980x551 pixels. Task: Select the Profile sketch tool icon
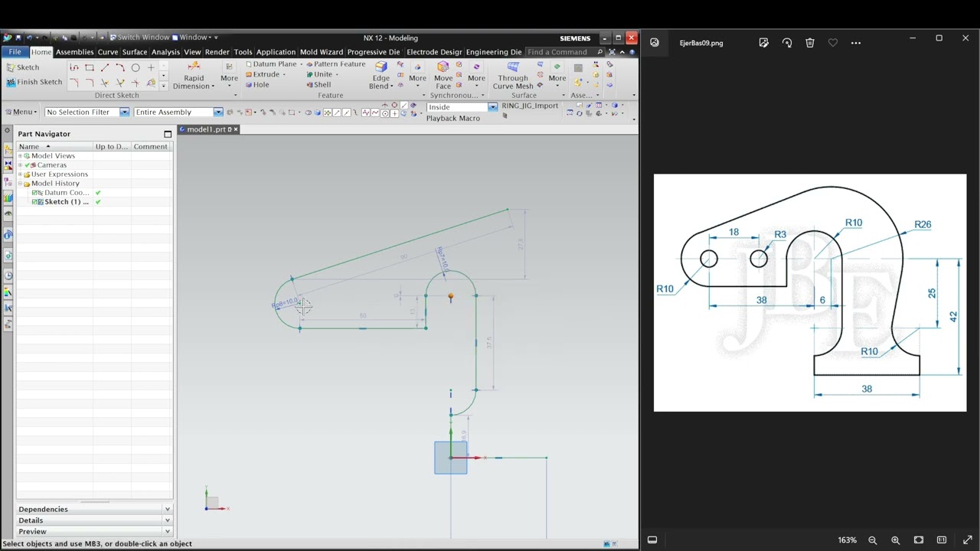point(74,67)
